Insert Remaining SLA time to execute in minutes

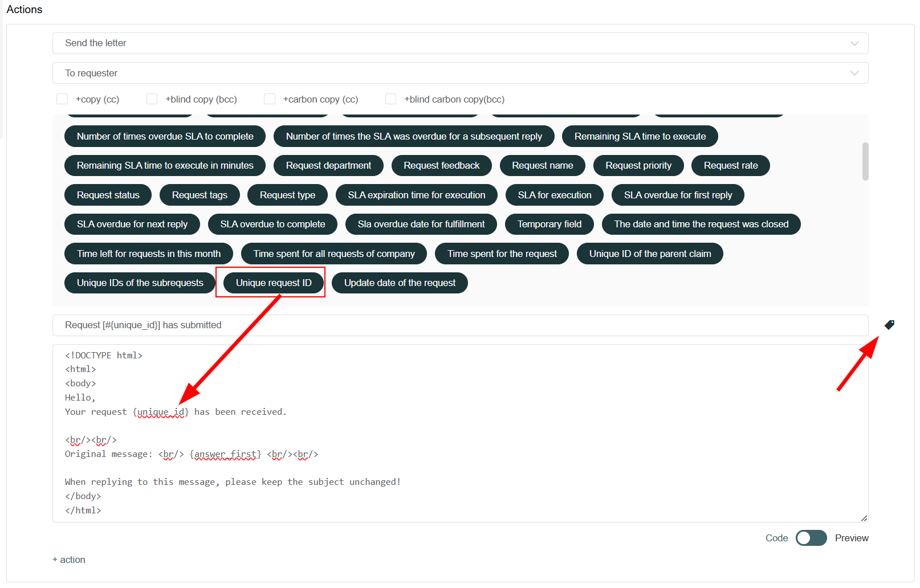tap(165, 165)
